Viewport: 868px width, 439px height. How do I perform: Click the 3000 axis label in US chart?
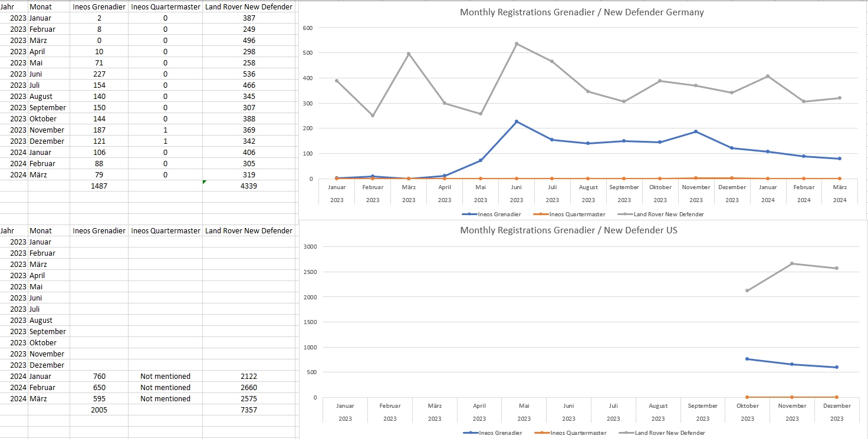pos(309,246)
